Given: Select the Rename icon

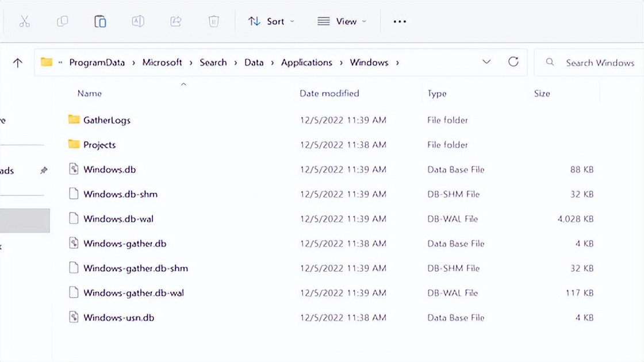Looking at the screenshot, I should [x=137, y=21].
